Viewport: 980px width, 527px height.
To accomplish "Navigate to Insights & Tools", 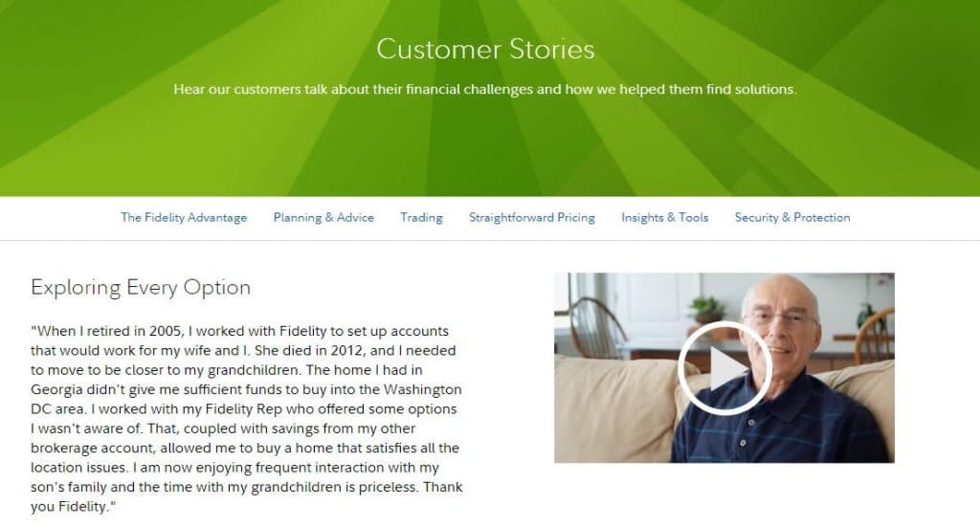I will (665, 217).
